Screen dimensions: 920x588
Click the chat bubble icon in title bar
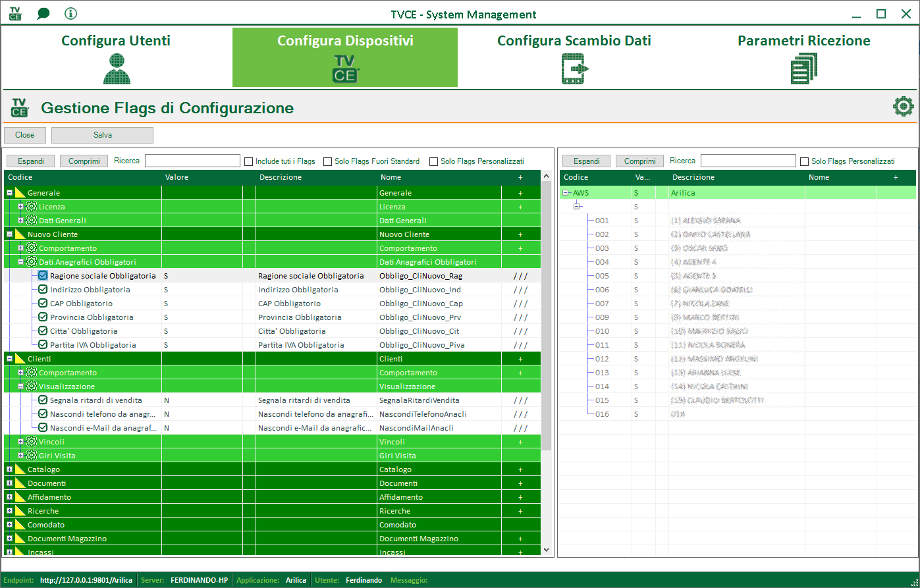tap(43, 14)
